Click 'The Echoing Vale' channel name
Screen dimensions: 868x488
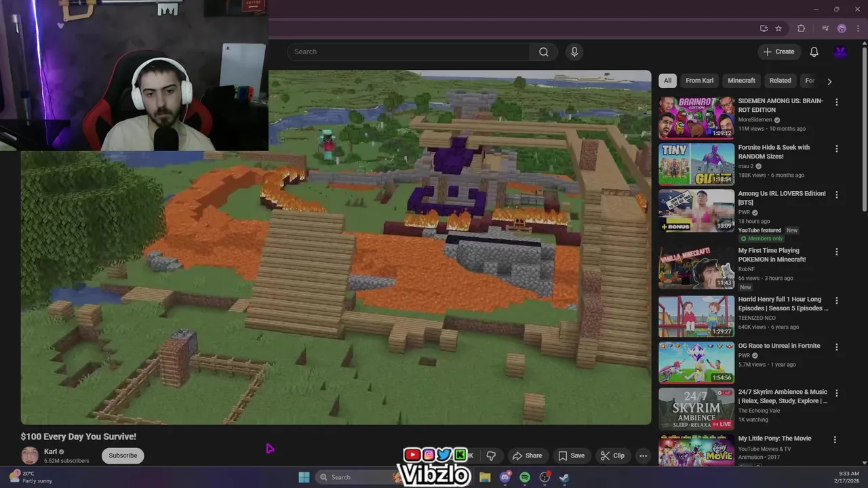click(759, 411)
